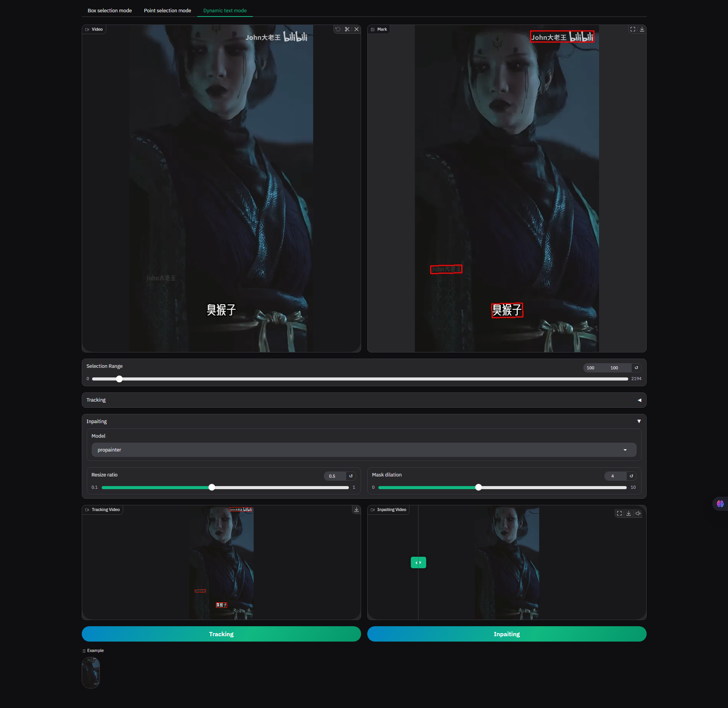Download the Inpaiting Video
The height and width of the screenshot is (708, 728).
(x=629, y=513)
